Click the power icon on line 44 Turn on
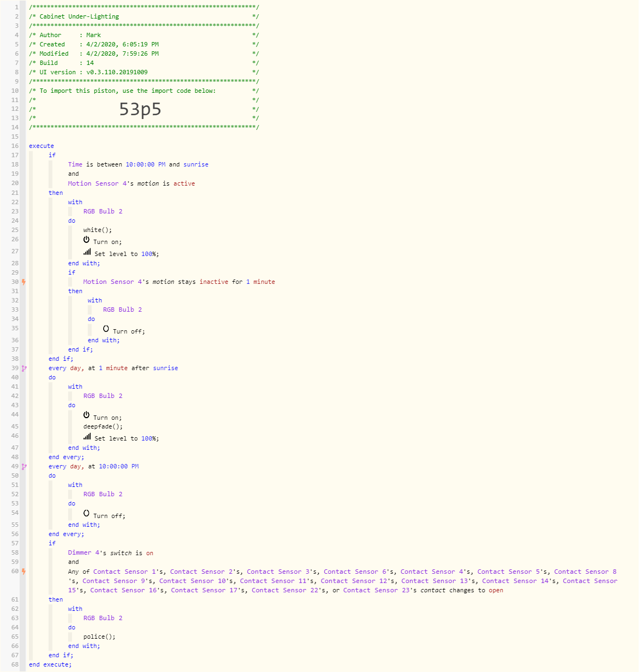Screen dimensions: 643x672 click(86, 415)
